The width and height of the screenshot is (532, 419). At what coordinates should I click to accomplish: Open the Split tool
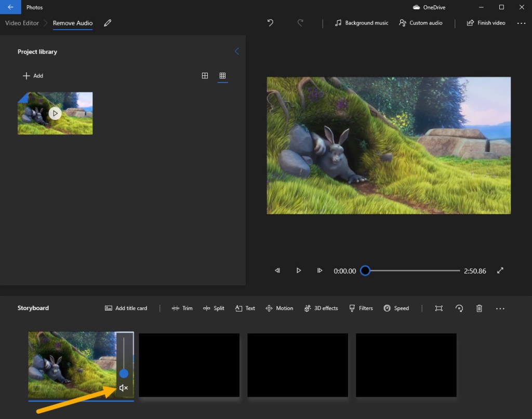point(214,308)
